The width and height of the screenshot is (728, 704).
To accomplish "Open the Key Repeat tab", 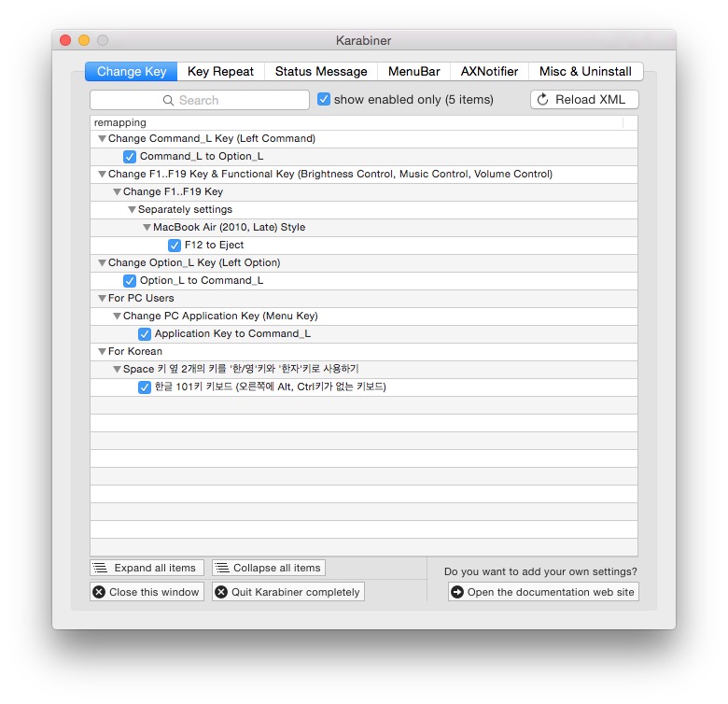I will (x=220, y=72).
